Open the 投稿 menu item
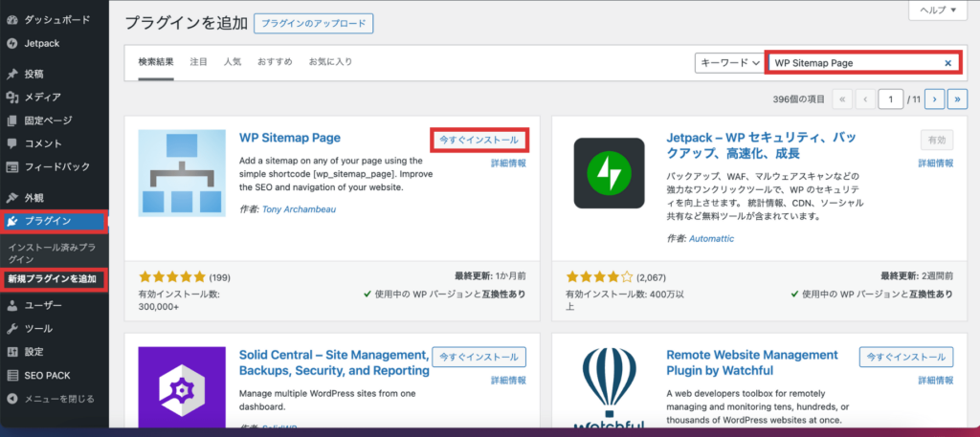Viewport: 980px width, 437px height. (55, 75)
